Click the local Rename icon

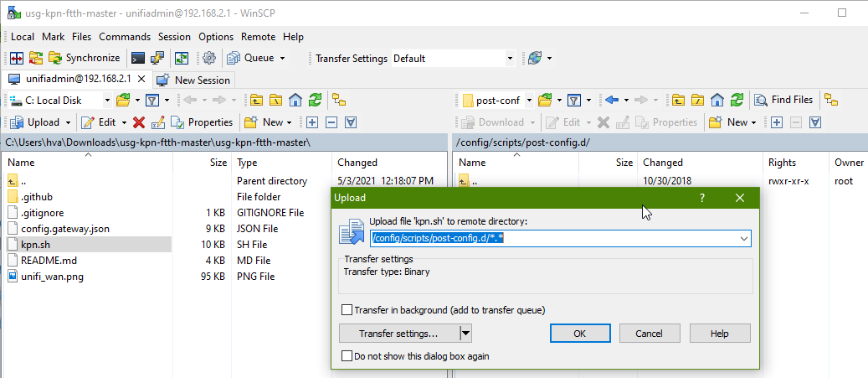(x=157, y=122)
